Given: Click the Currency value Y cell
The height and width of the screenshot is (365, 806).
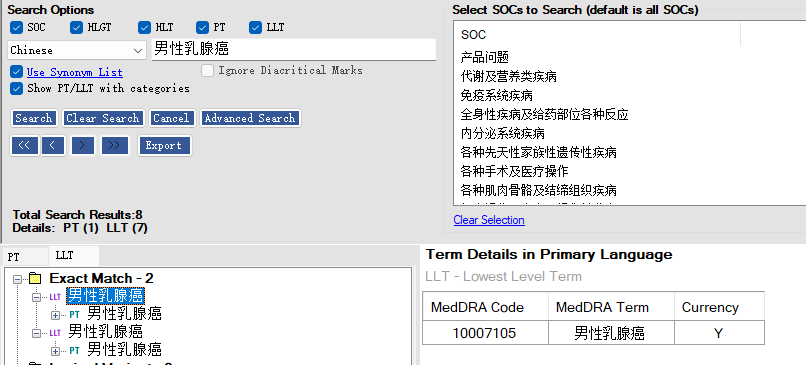Looking at the screenshot, I should pos(719,333).
